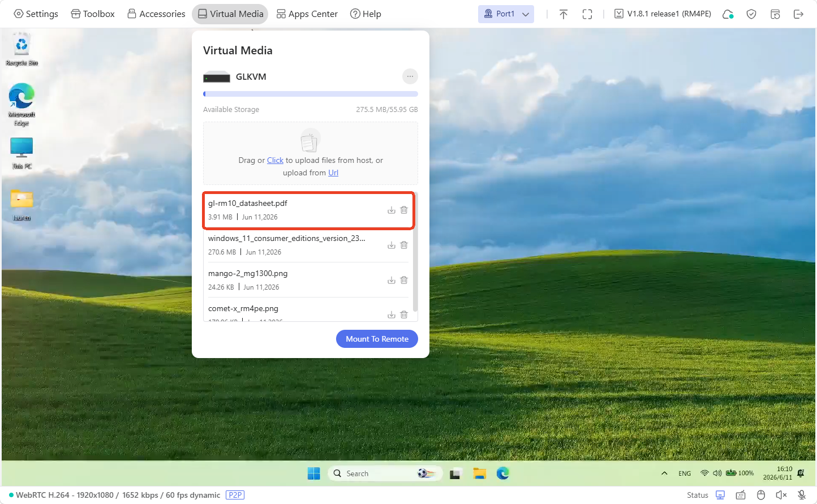Select the lauren folder on desktop
Viewport: 817px width, 504px height.
(21, 205)
